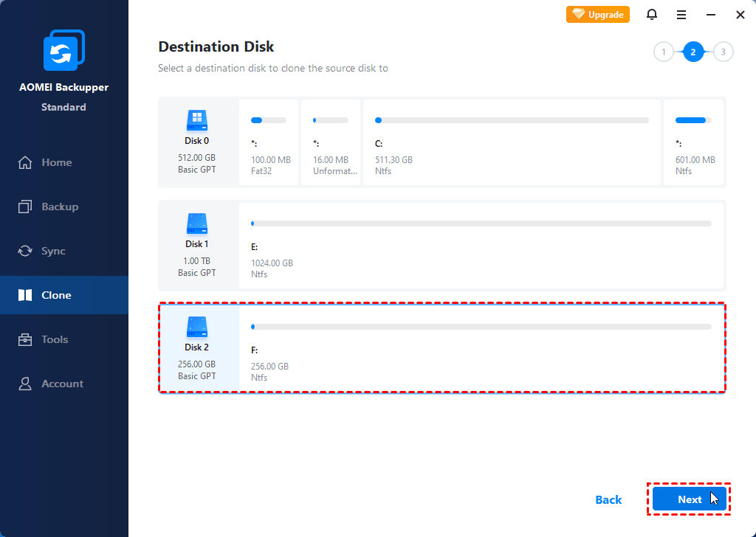The width and height of the screenshot is (756, 537).
Task: Click the Destination Disk heading
Action: (216, 46)
